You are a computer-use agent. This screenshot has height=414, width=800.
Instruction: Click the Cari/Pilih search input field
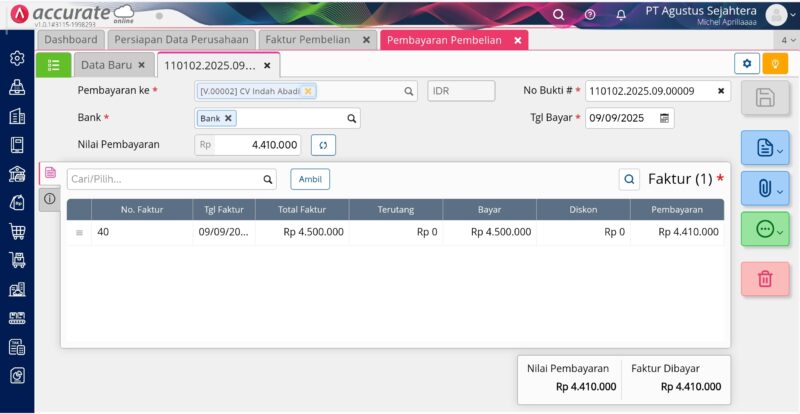coord(163,180)
